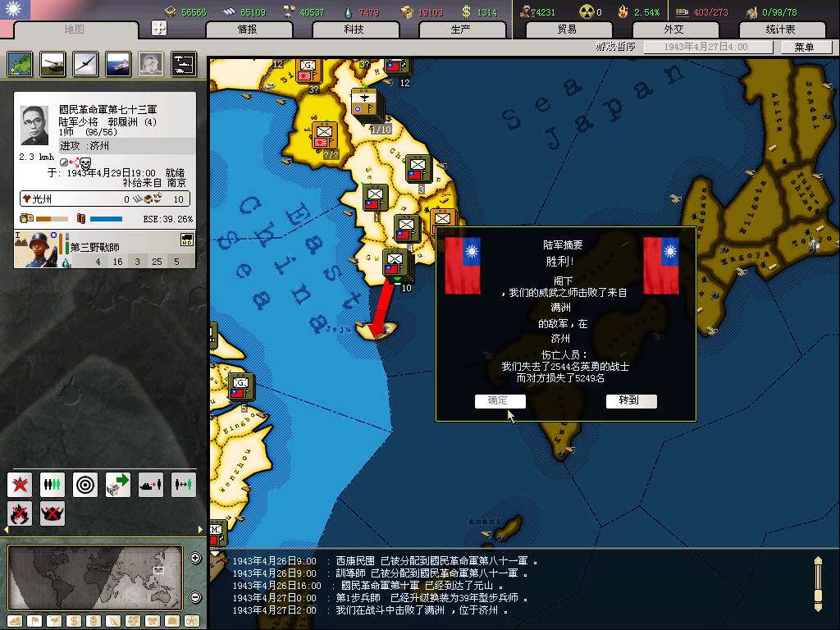Open the unit overview icon with plane, ship, tank

(183, 64)
